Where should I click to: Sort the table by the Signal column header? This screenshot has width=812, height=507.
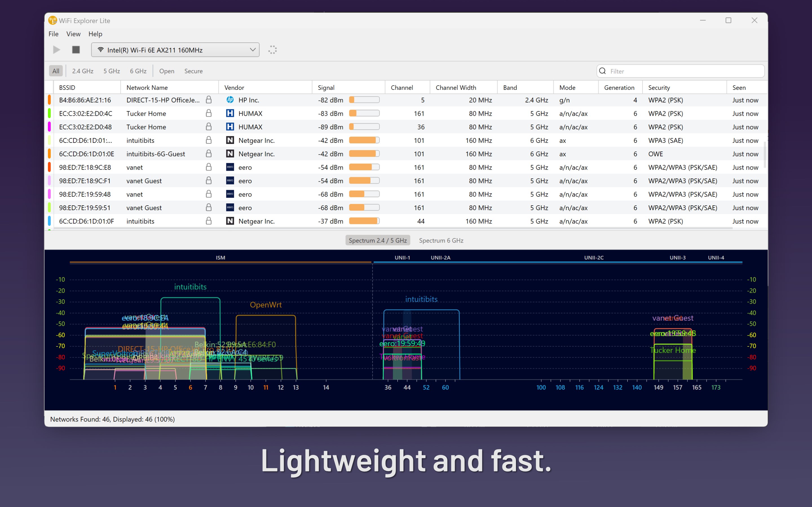click(326, 88)
